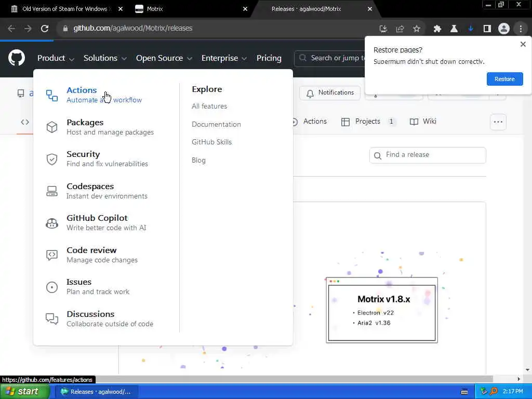
Task: Click the vertical scrollbar down arrow
Action: 528,370
